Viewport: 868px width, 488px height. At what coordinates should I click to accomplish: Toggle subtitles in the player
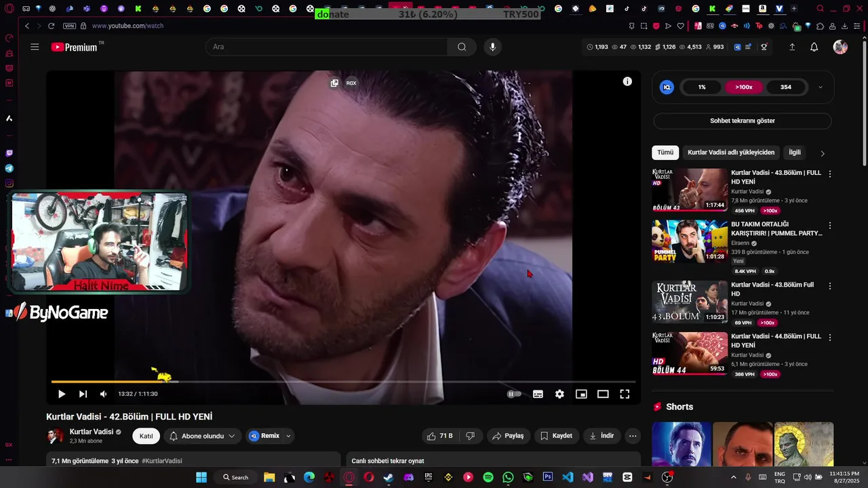point(538,394)
